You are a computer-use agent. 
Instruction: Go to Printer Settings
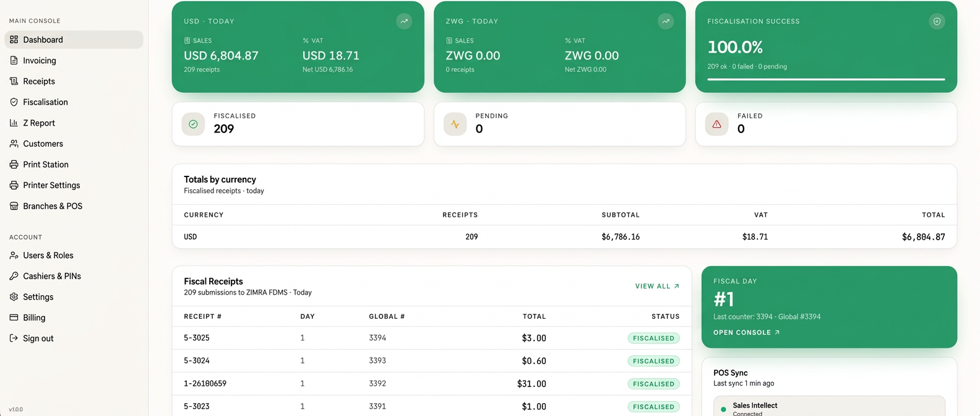coord(74,185)
